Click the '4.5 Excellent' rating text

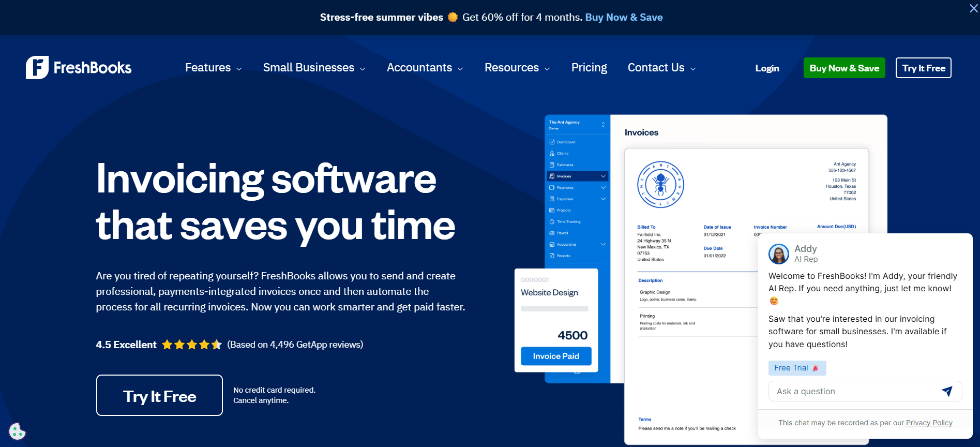coord(126,345)
